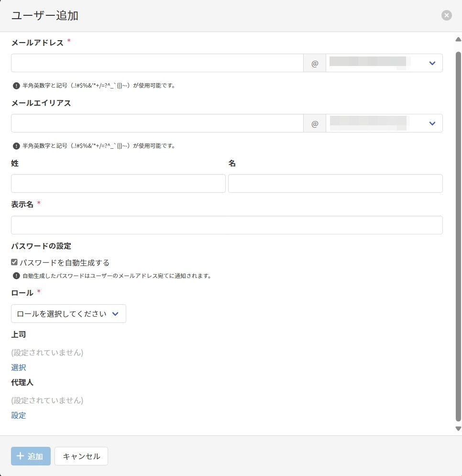Focus the メールエイリアス input field
Viewport: 462px width, 476px height.
pyautogui.click(x=157, y=123)
